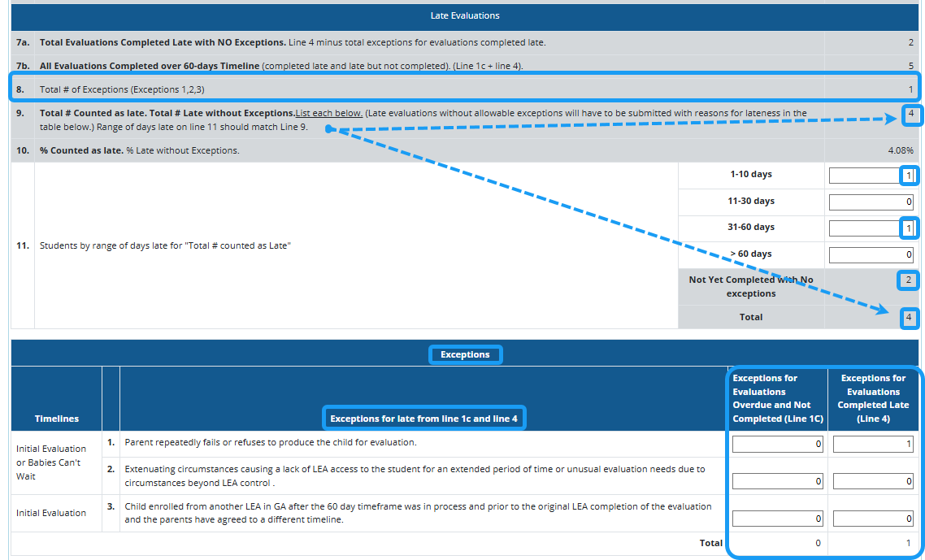This screenshot has height=560, width=925.
Task: Select Line 4 field for child enrolled from another LEA
Action: 873,519
